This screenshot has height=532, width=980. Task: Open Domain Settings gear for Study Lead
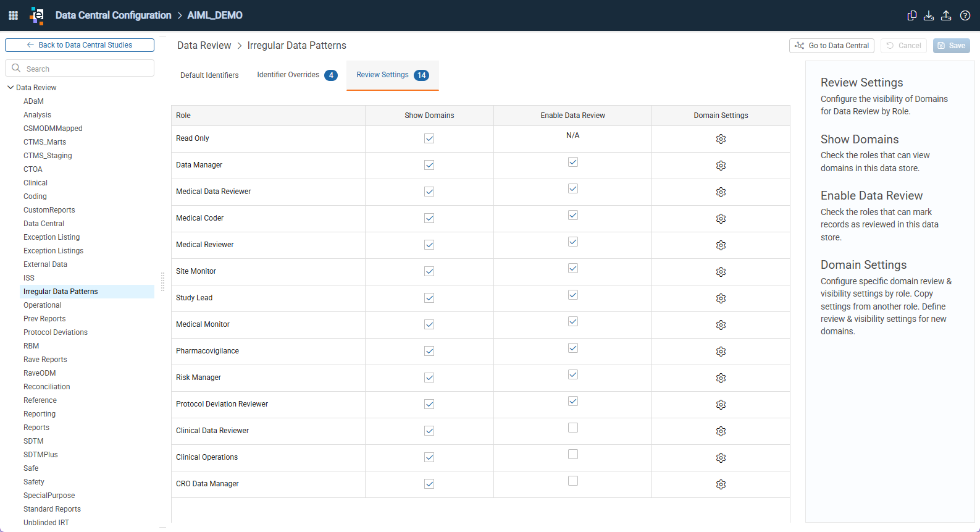point(721,298)
